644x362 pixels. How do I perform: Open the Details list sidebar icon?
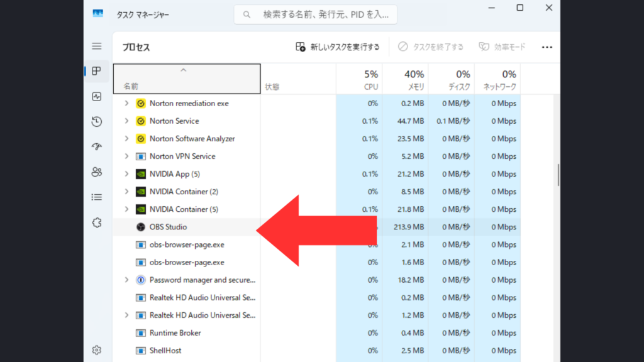(96, 197)
